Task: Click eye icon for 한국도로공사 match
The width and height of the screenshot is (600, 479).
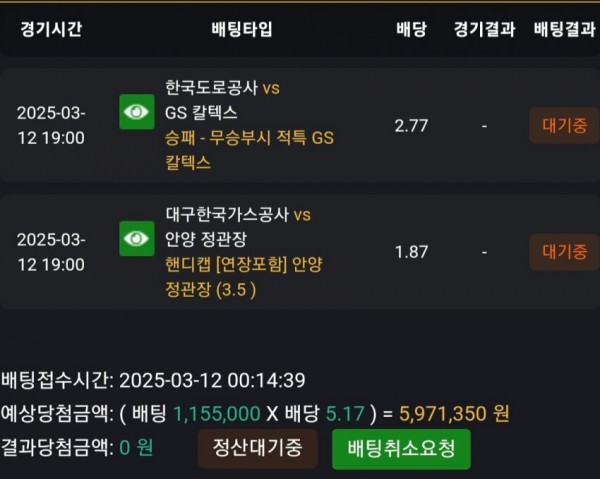Action: coord(136,112)
